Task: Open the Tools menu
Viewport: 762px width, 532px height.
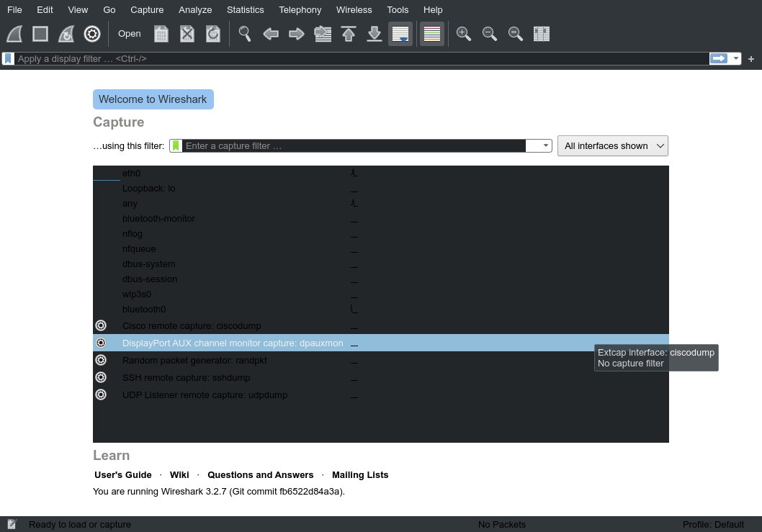Action: pos(398,9)
